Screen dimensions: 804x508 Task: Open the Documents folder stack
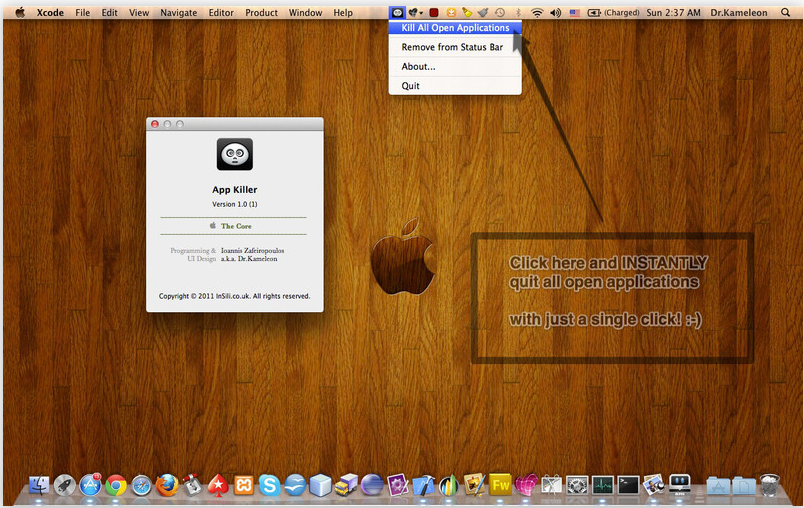744,485
